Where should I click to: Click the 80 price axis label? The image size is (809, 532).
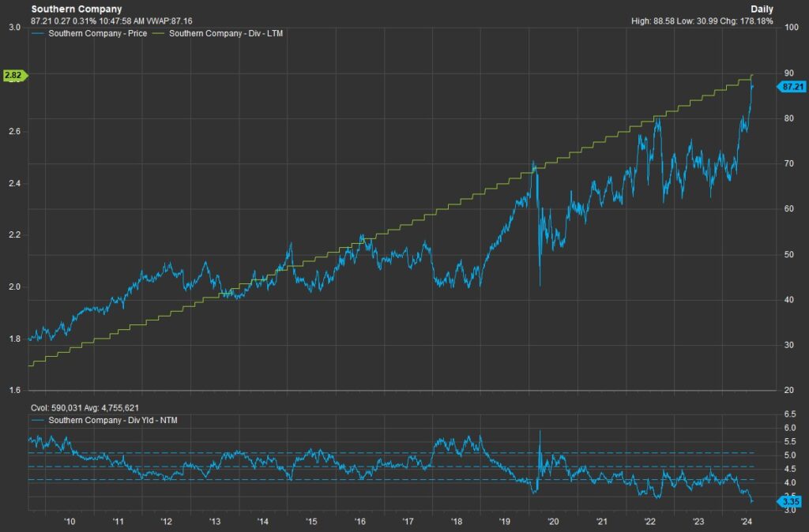pyautogui.click(x=789, y=118)
